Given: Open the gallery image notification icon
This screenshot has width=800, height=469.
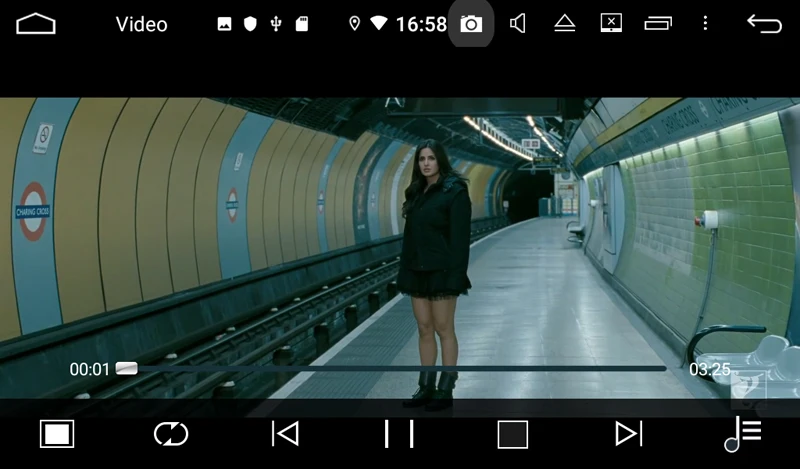Looking at the screenshot, I should [224, 24].
